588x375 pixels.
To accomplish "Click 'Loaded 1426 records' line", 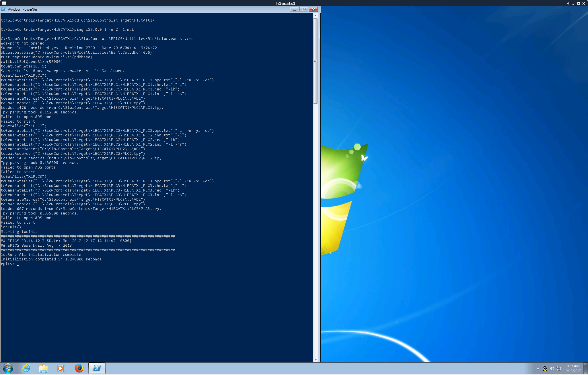I will [x=82, y=108].
